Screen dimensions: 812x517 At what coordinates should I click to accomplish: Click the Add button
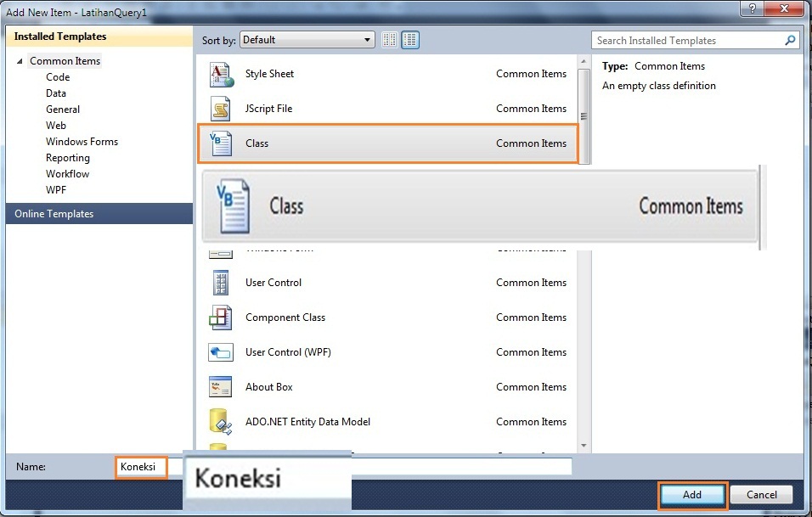692,495
